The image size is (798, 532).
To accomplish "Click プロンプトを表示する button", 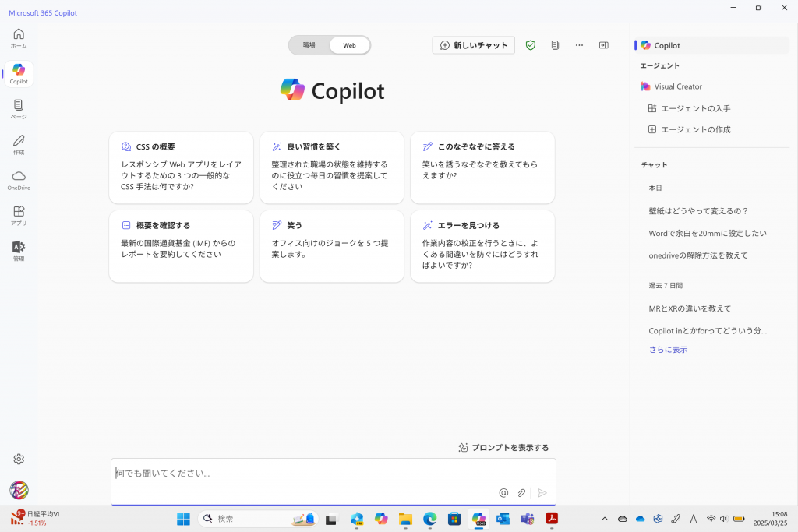I will pos(503,448).
